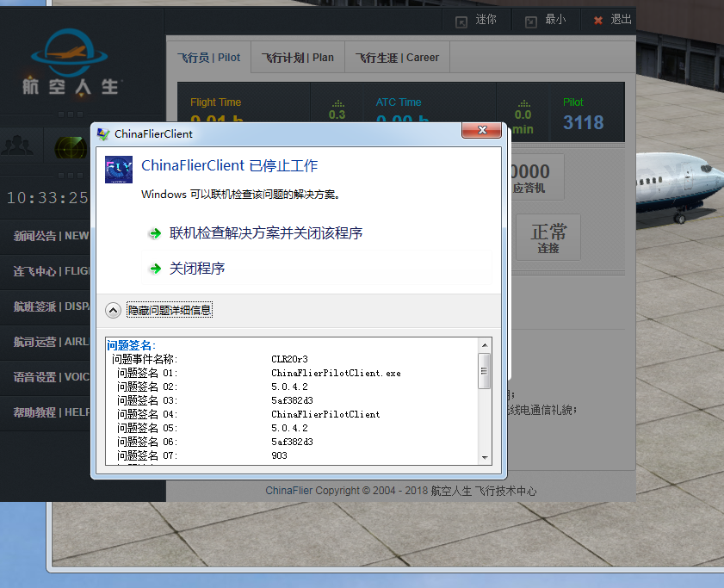Close the crash dialog with the X button

tap(481, 130)
